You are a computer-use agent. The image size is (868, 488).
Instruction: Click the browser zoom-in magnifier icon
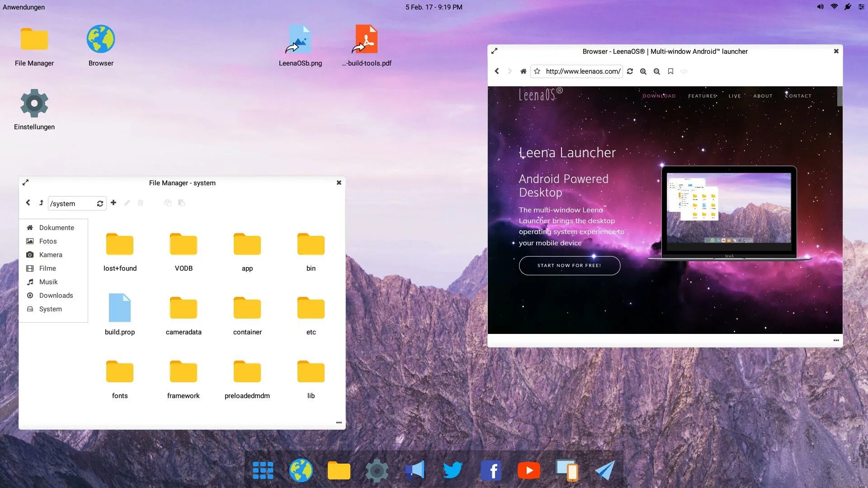pos(643,71)
